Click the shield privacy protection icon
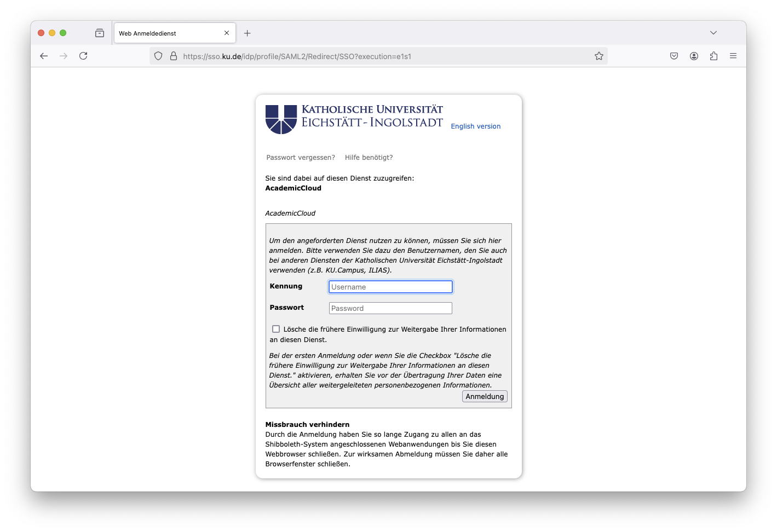Viewport: 777px width, 532px height. coord(158,56)
